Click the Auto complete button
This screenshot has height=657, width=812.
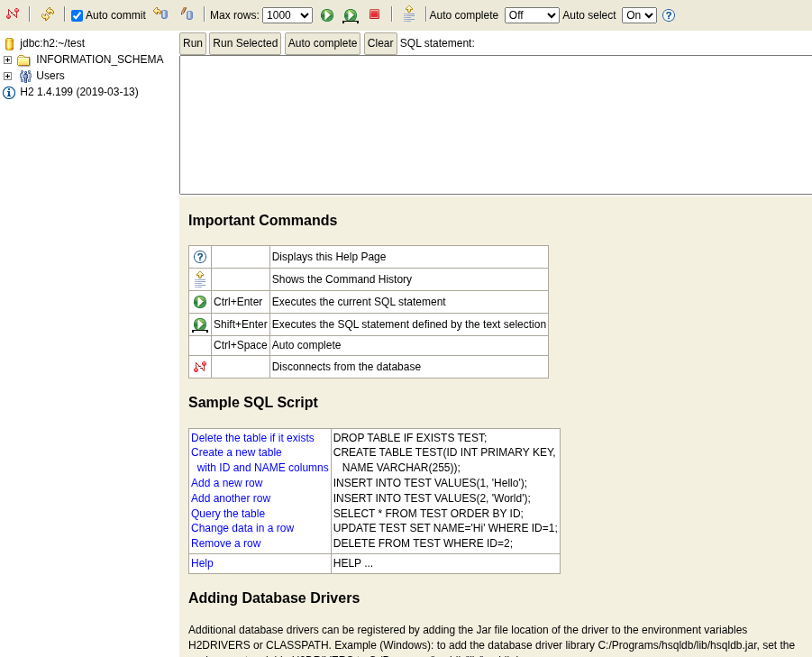[323, 43]
